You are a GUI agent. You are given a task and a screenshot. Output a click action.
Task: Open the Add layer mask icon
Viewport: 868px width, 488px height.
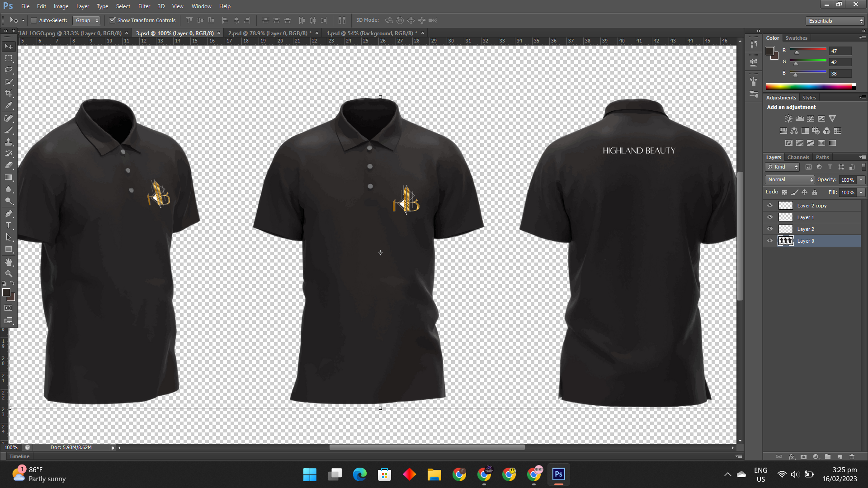pyautogui.click(x=804, y=457)
